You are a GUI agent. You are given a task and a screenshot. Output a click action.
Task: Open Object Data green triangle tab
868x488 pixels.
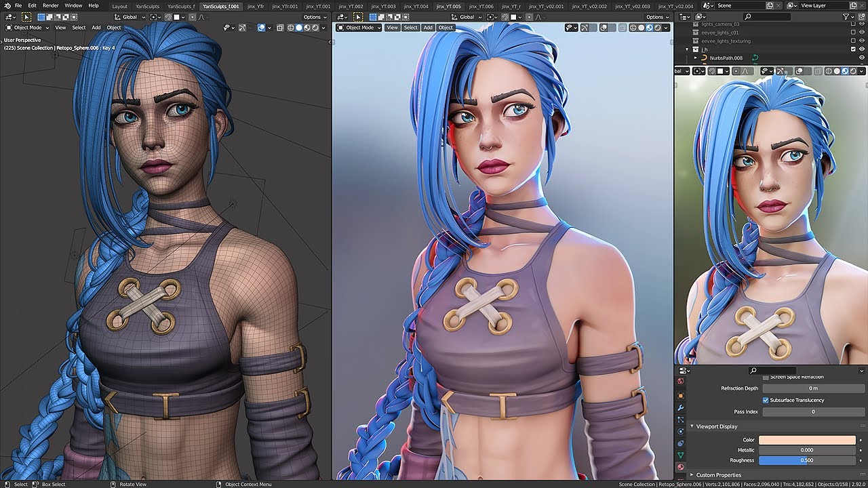[680, 455]
